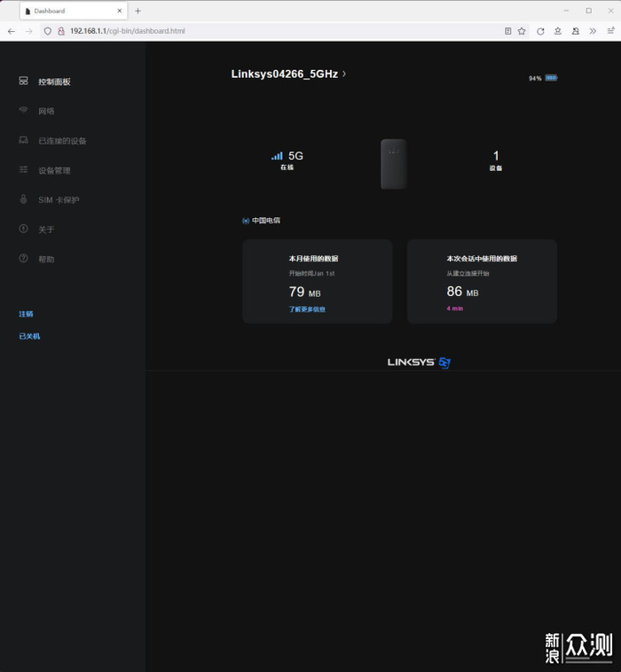
Task: Click the Linksys 5G logo
Action: coord(419,363)
